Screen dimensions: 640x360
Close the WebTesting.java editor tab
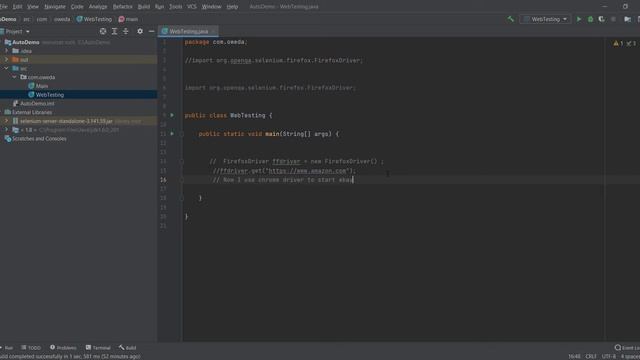(x=213, y=31)
